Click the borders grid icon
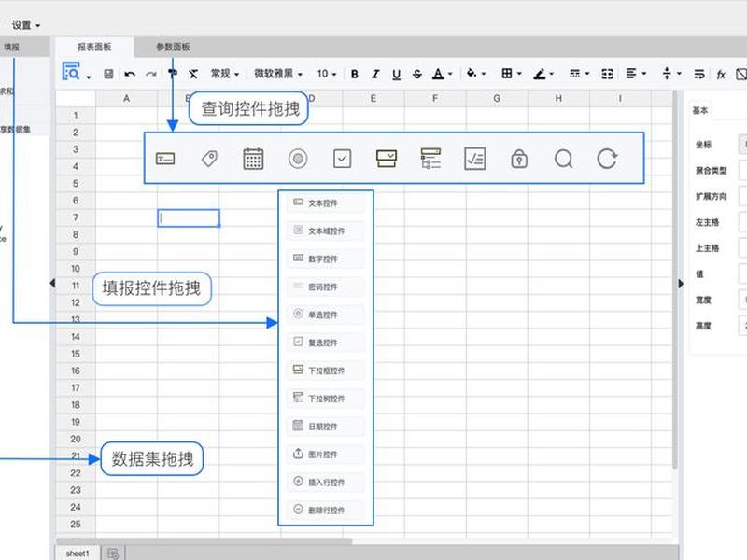 tap(507, 74)
